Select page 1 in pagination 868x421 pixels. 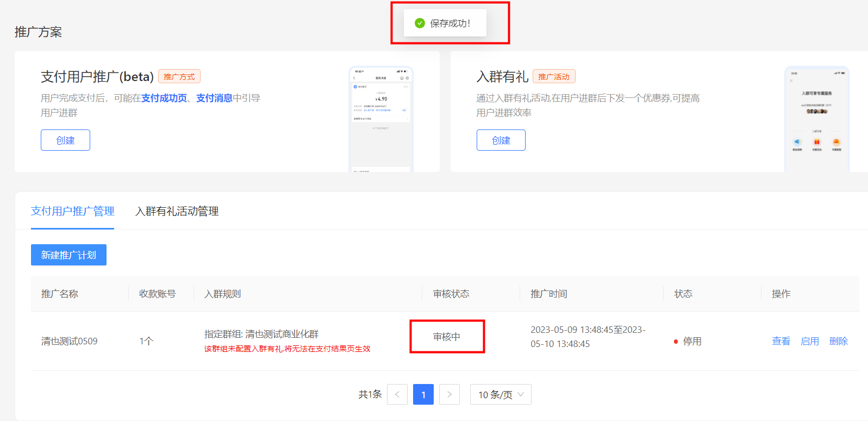click(423, 394)
